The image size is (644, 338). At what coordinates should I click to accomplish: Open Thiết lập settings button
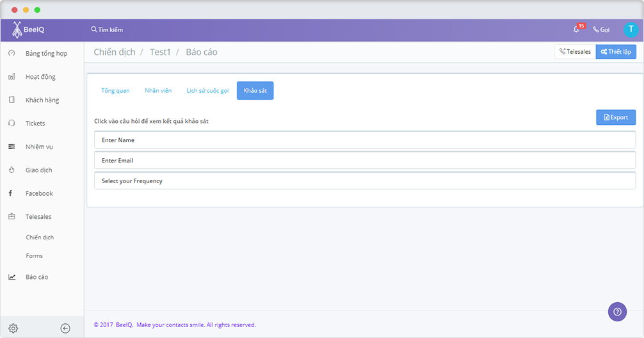click(x=616, y=52)
